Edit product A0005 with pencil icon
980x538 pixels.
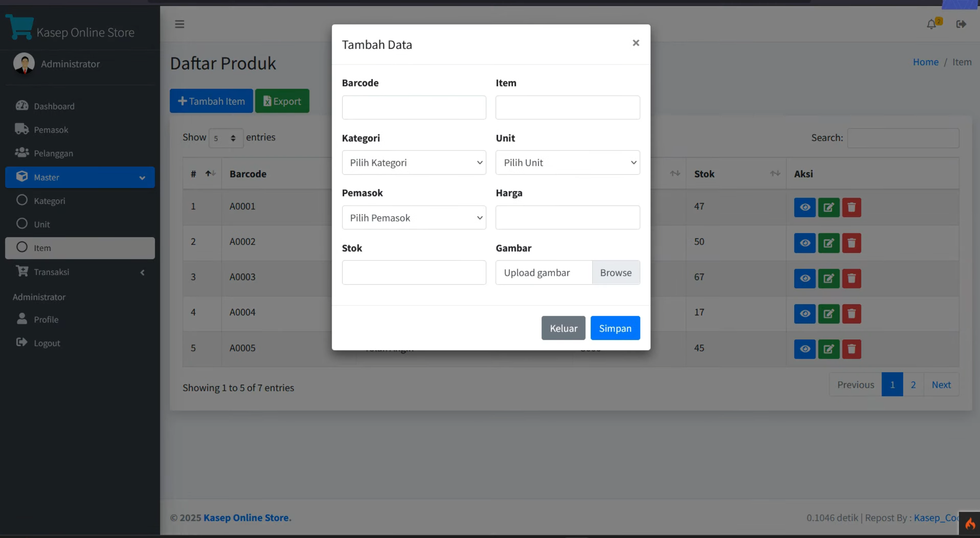[829, 349]
